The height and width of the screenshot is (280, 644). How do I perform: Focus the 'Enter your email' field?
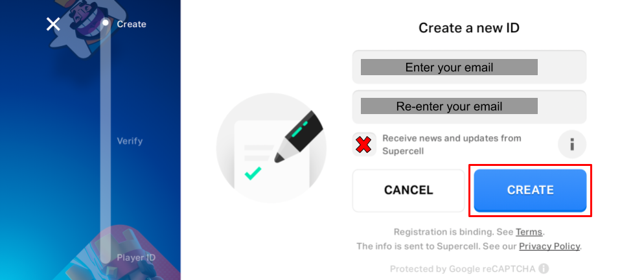coord(468,67)
